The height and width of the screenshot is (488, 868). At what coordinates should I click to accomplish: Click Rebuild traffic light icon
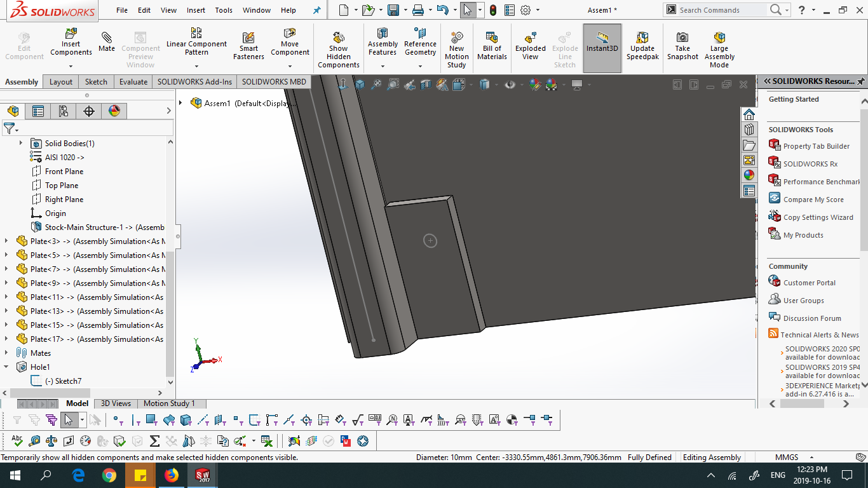tap(492, 10)
